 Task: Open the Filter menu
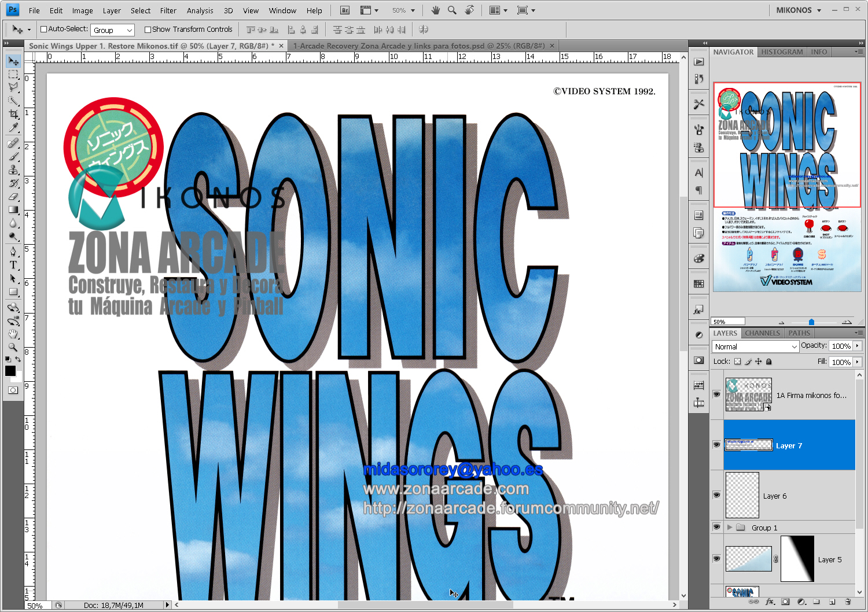pos(168,10)
